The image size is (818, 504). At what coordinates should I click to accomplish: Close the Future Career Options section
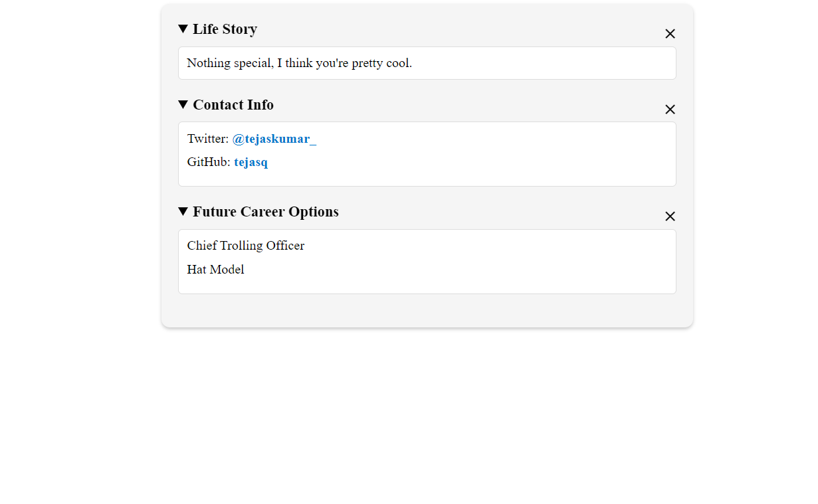tap(670, 216)
